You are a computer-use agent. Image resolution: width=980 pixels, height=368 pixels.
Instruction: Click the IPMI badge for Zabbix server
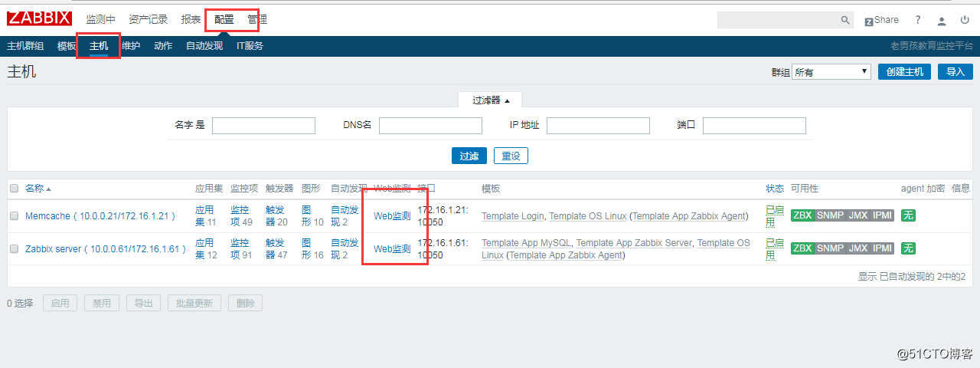pos(883,248)
